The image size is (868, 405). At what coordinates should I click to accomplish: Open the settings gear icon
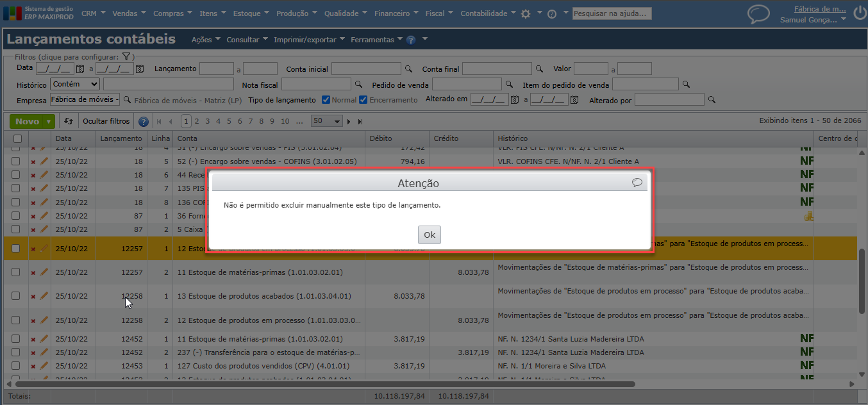click(526, 13)
